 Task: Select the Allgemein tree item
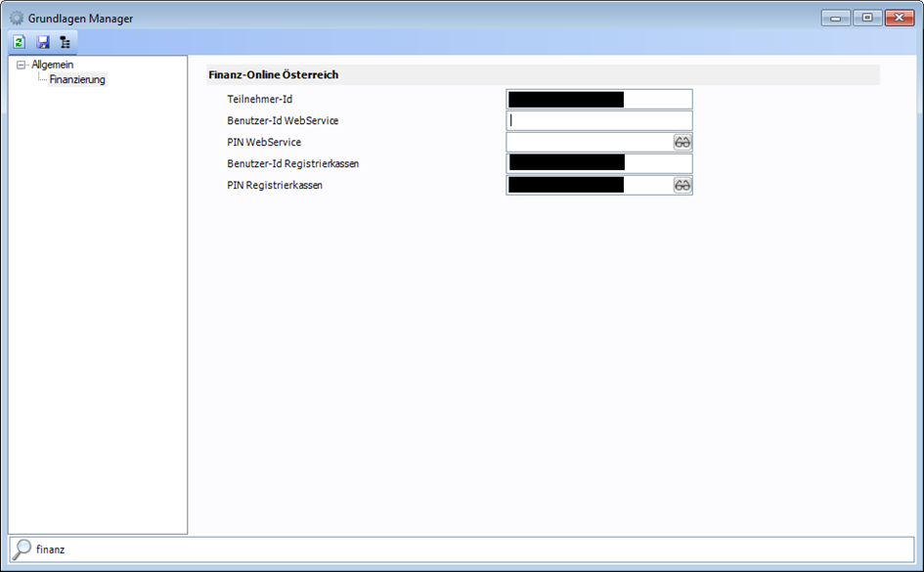tap(52, 65)
